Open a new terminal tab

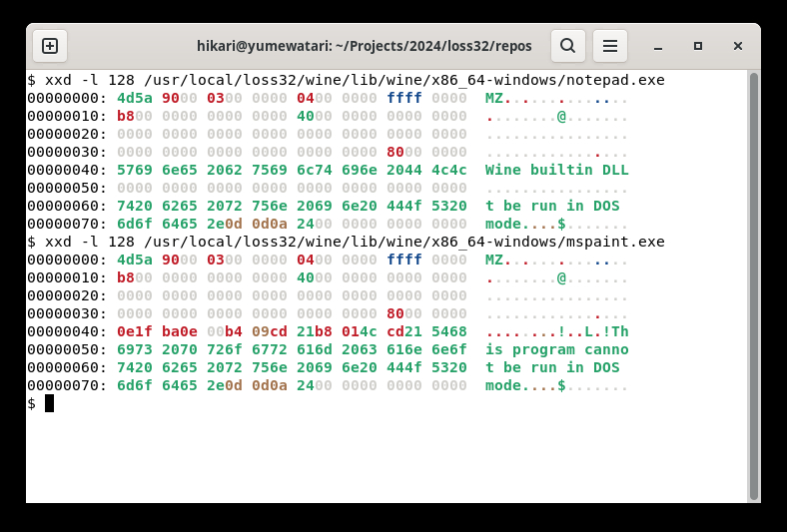pyautogui.click(x=50, y=46)
